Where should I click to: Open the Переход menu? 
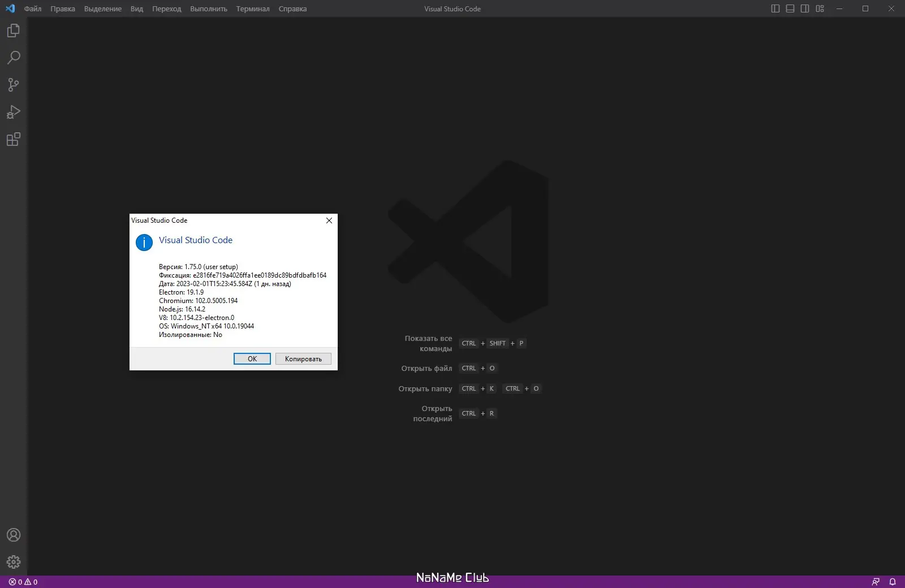[x=167, y=8]
